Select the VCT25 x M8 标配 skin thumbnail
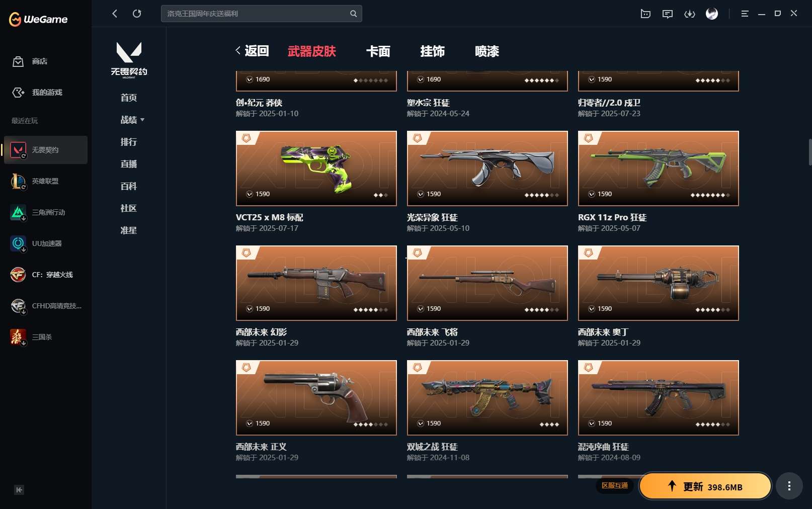Viewport: 812px width, 509px height. 316,168
